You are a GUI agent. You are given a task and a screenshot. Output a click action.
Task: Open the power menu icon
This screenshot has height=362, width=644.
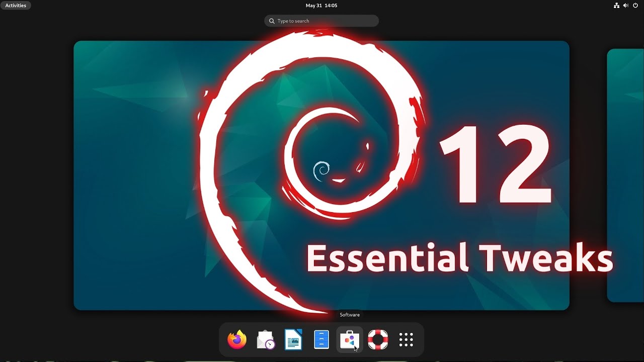(635, 6)
